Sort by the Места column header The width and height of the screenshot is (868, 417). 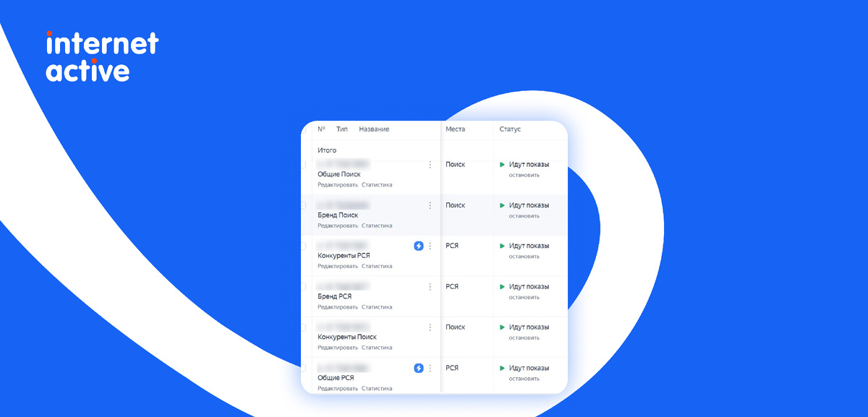point(456,129)
